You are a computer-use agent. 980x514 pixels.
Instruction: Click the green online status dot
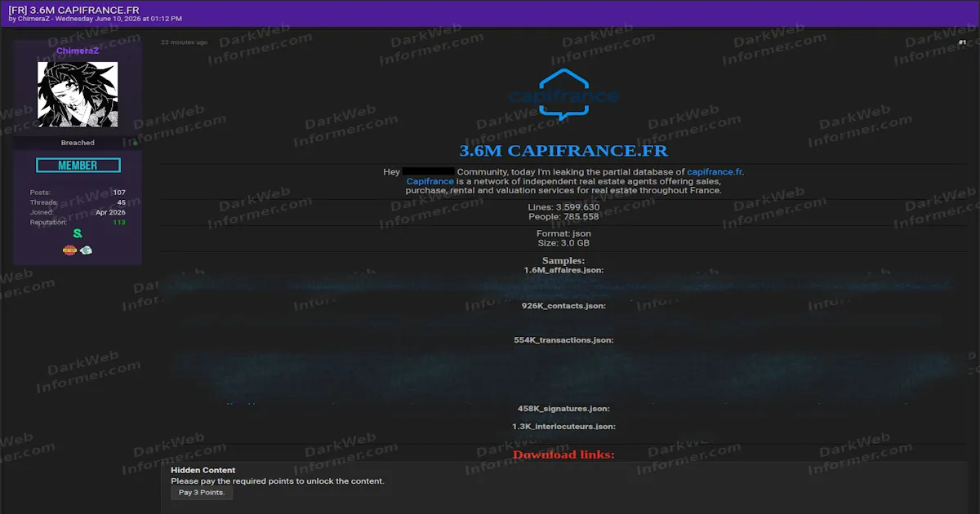click(x=135, y=143)
